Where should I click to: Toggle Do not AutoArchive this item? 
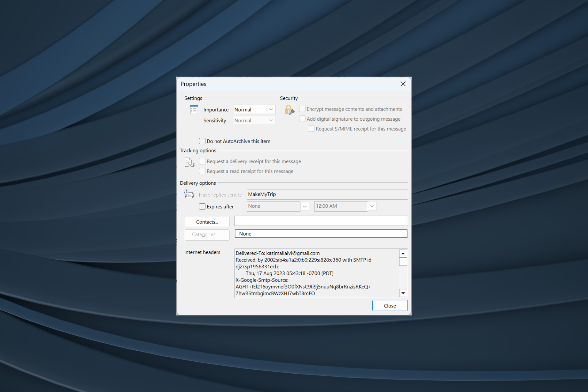click(x=202, y=141)
